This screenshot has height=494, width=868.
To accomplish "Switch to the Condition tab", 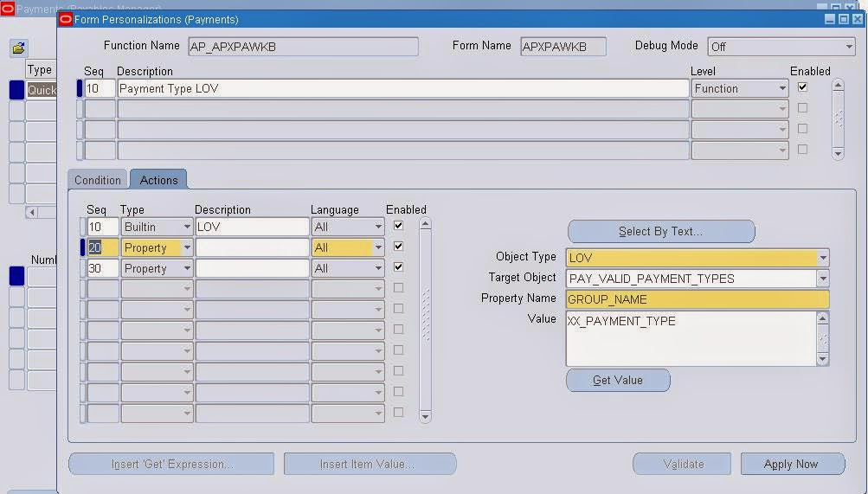I will pos(98,180).
